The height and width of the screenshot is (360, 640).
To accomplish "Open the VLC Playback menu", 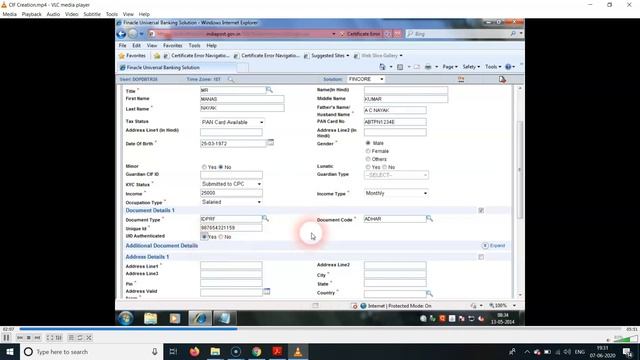I will point(31,14).
